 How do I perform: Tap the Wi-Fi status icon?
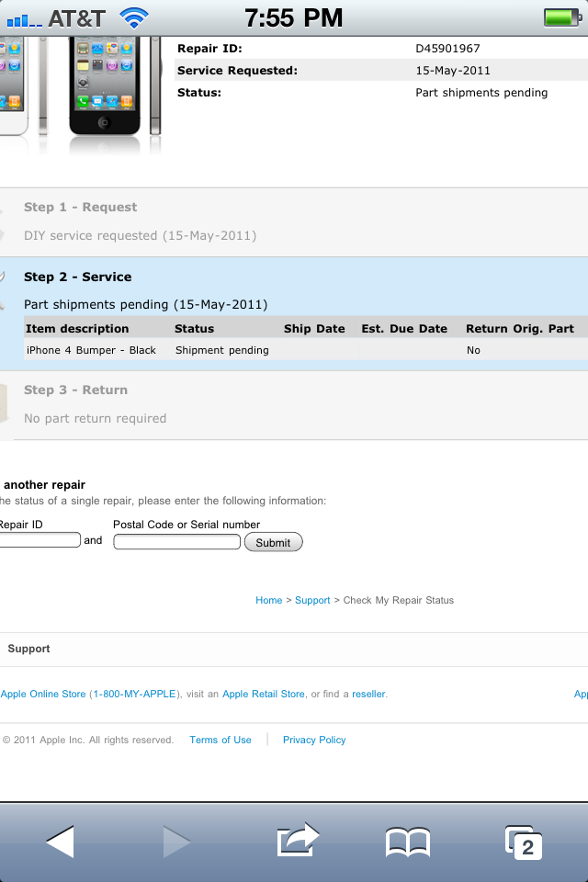134,18
